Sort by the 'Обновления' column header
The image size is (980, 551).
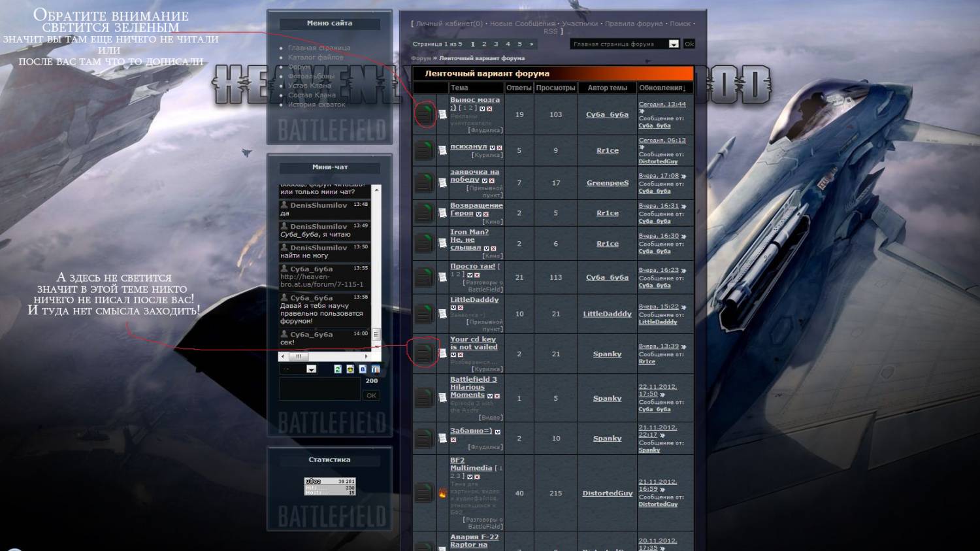(662, 88)
